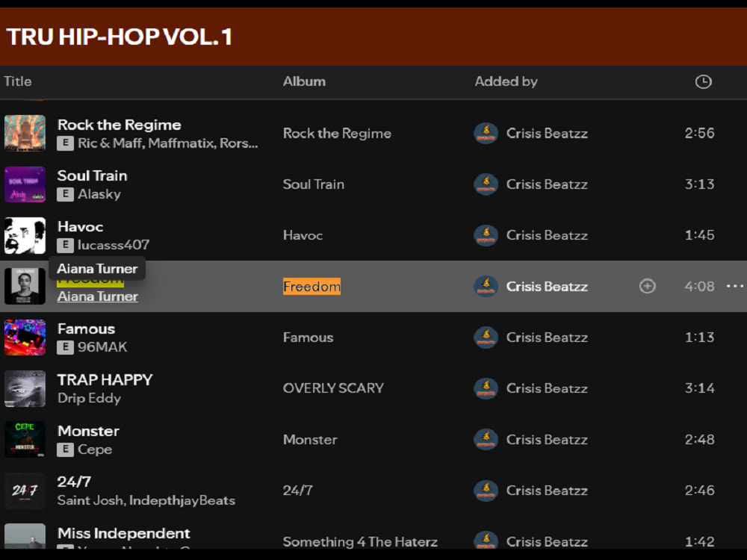Click Crisis Beatzz avatar in TRAP HAPPY row
Viewport: 747px width, 560px height.
tap(486, 388)
